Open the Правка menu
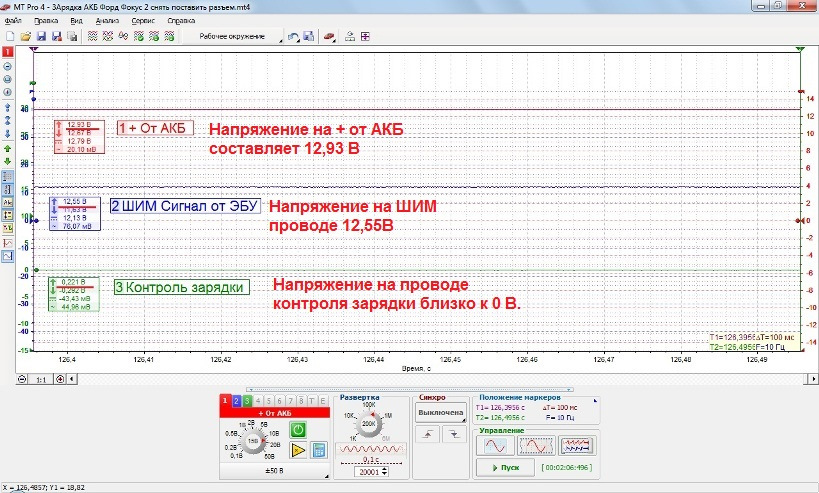Screen dimensions: 819x493 point(46,21)
